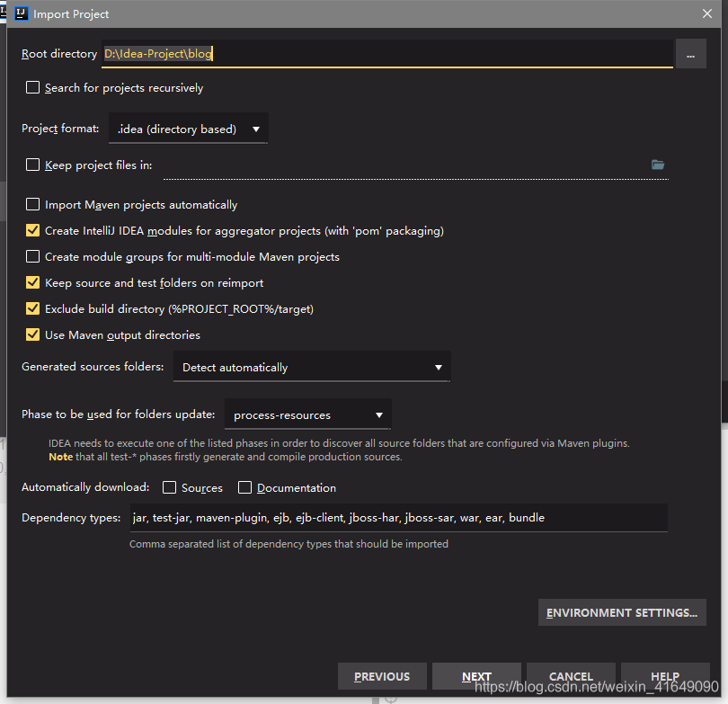Open Phase for folders update dropdown

307,414
